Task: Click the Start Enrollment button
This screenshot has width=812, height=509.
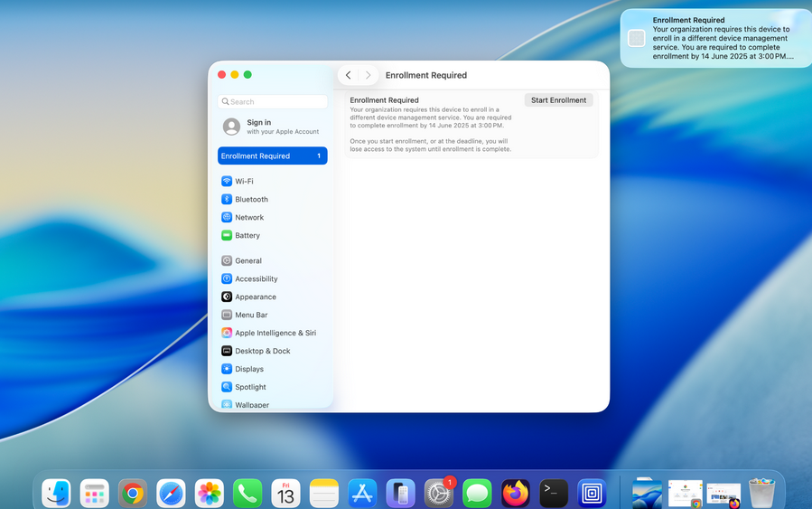Action: coord(558,100)
